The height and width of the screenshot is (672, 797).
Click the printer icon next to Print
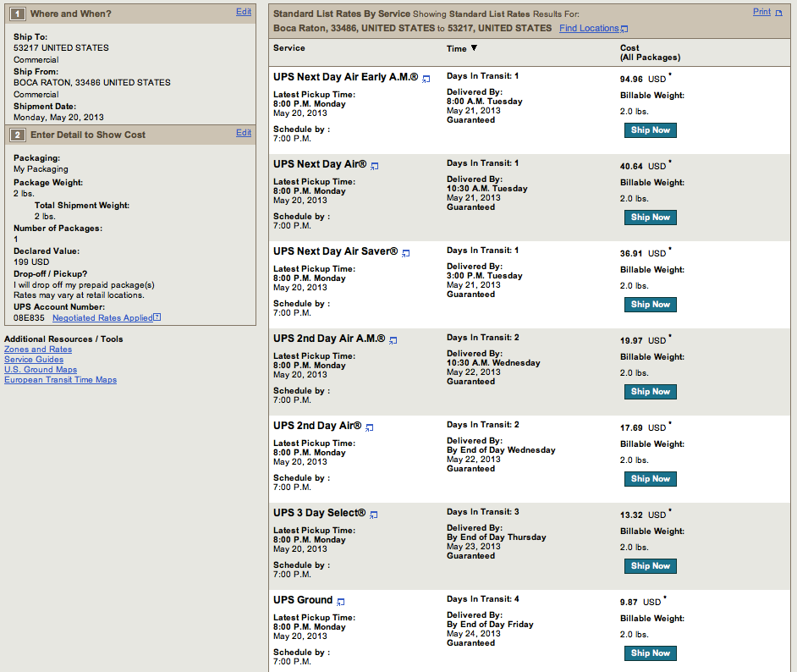(778, 13)
